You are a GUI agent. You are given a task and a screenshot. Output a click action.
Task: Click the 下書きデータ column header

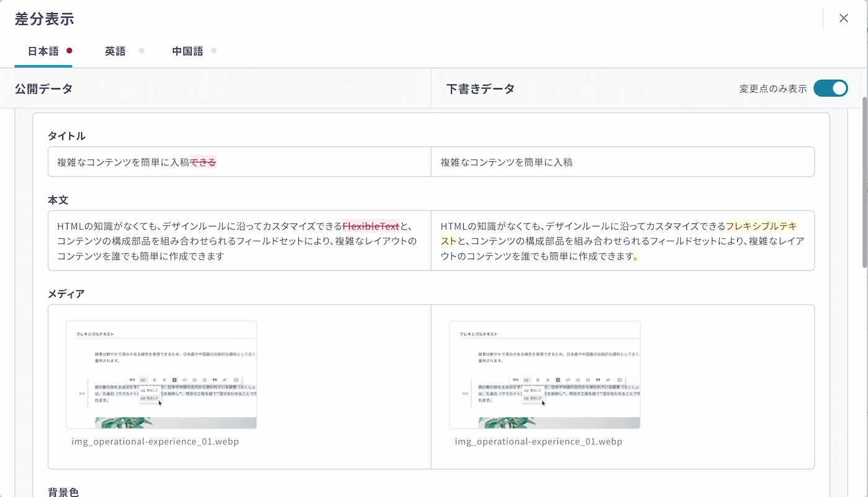coord(480,89)
